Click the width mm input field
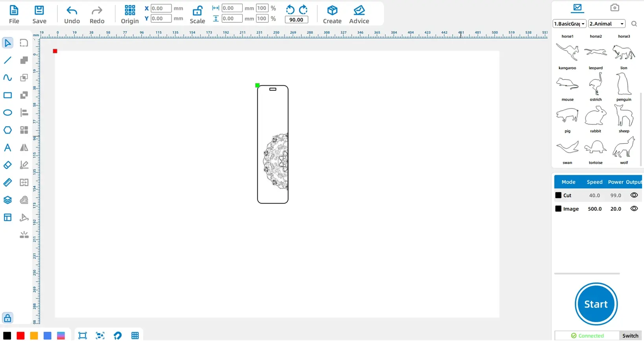The width and height of the screenshot is (644, 341). (232, 8)
